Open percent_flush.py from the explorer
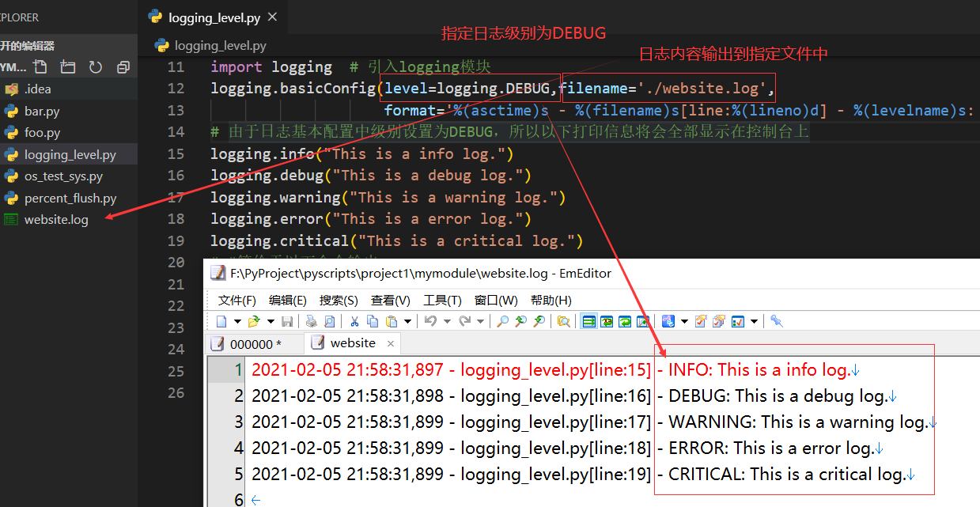Image resolution: width=980 pixels, height=507 pixels. [69, 198]
